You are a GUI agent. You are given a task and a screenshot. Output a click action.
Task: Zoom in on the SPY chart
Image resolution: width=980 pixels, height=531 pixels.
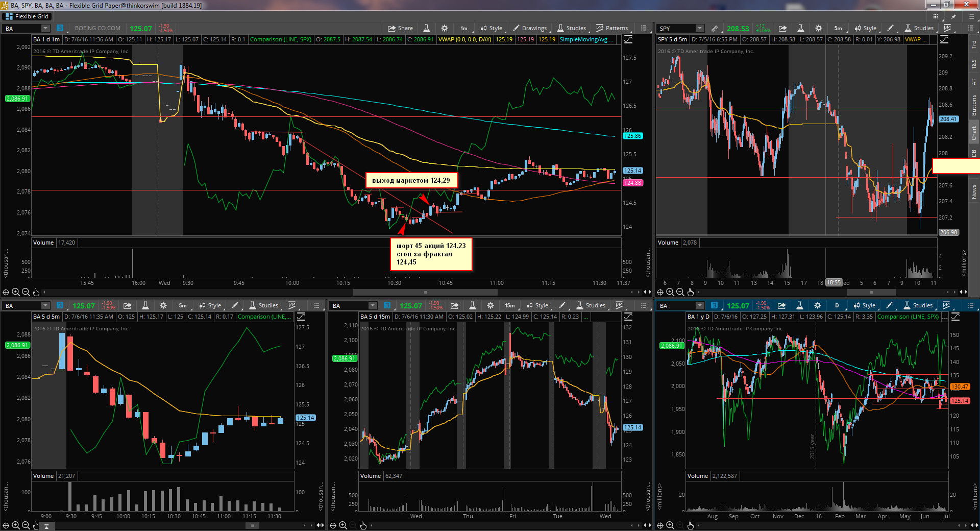click(x=670, y=292)
